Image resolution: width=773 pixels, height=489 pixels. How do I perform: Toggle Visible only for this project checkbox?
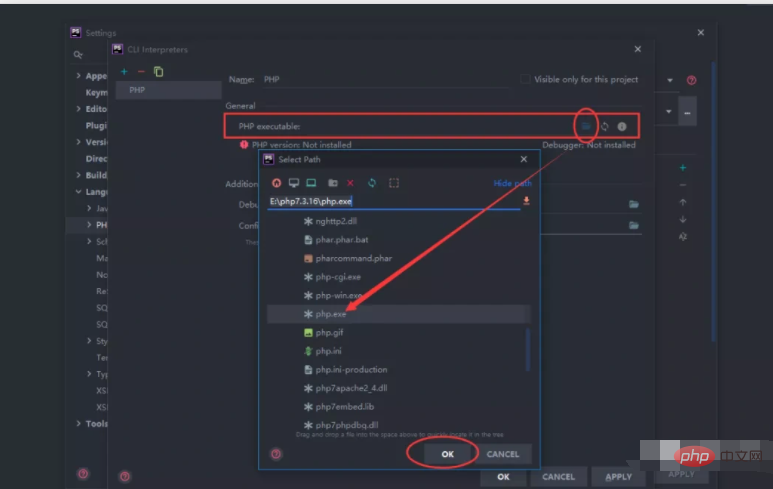(525, 79)
